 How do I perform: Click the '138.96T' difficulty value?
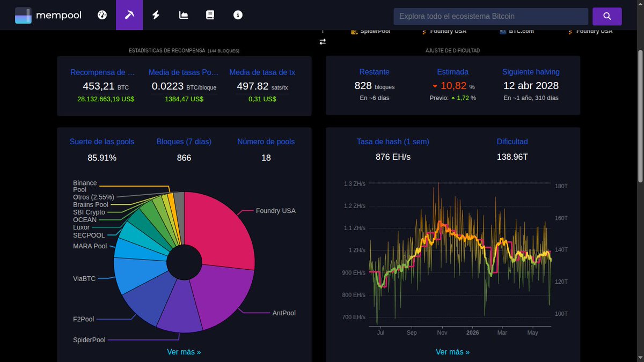click(x=513, y=157)
